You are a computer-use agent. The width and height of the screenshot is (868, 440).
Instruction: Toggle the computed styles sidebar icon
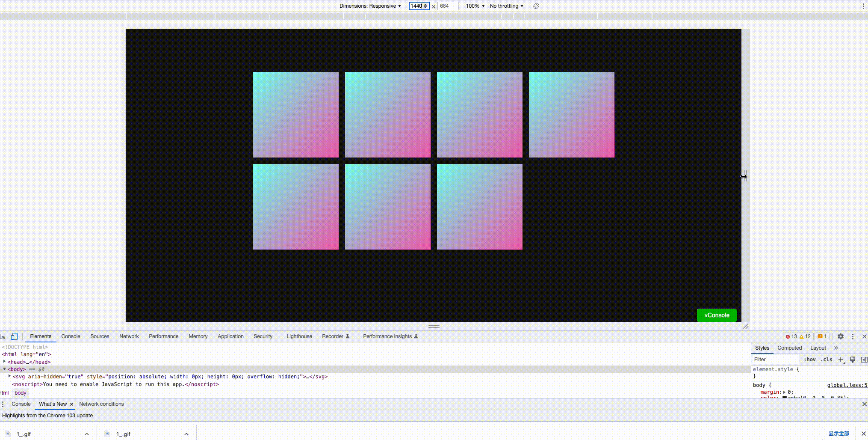tap(864, 360)
